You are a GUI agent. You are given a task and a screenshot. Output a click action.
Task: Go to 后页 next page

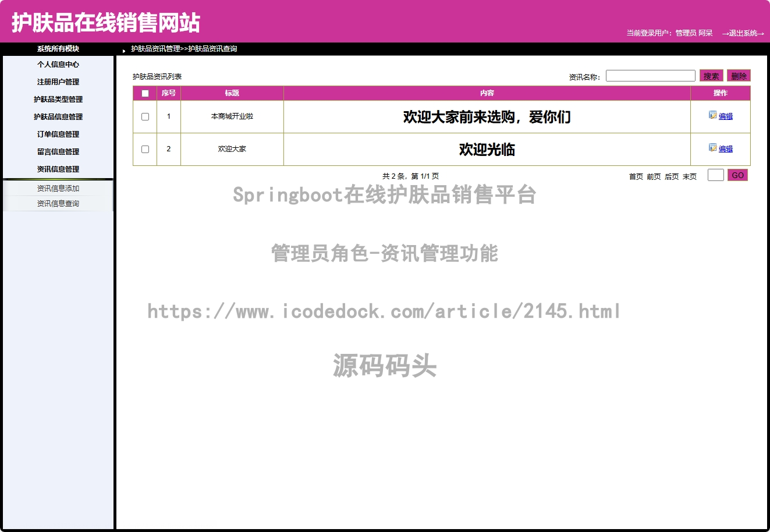tap(672, 176)
